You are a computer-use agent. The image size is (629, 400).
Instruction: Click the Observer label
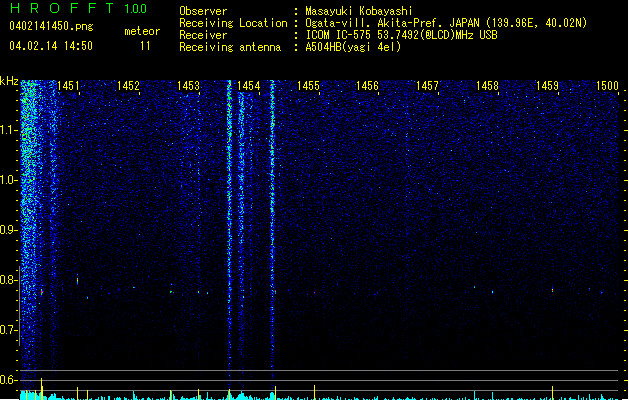coord(203,11)
